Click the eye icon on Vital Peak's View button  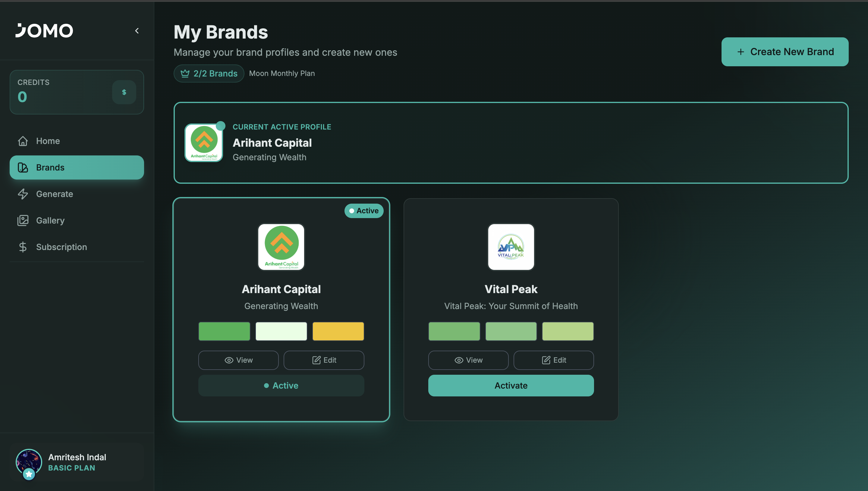tap(458, 360)
